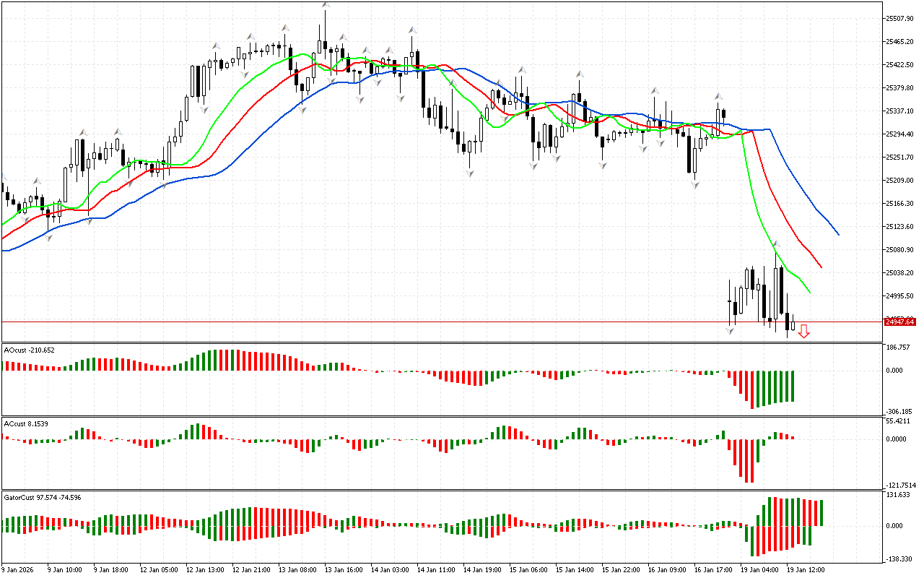Select the end of the red Alligator line

(822, 267)
